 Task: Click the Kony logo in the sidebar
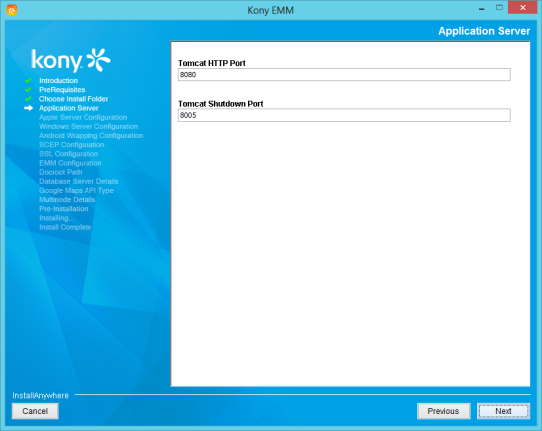(71, 60)
